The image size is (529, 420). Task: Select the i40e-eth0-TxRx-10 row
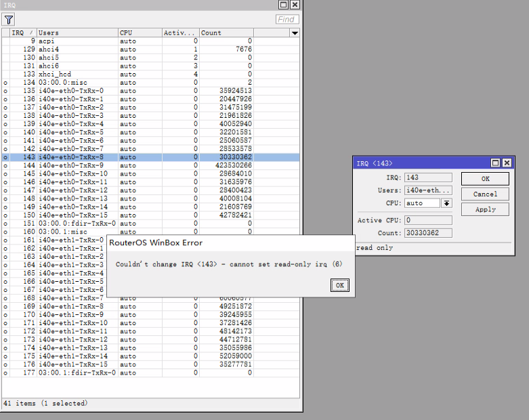[x=150, y=173]
